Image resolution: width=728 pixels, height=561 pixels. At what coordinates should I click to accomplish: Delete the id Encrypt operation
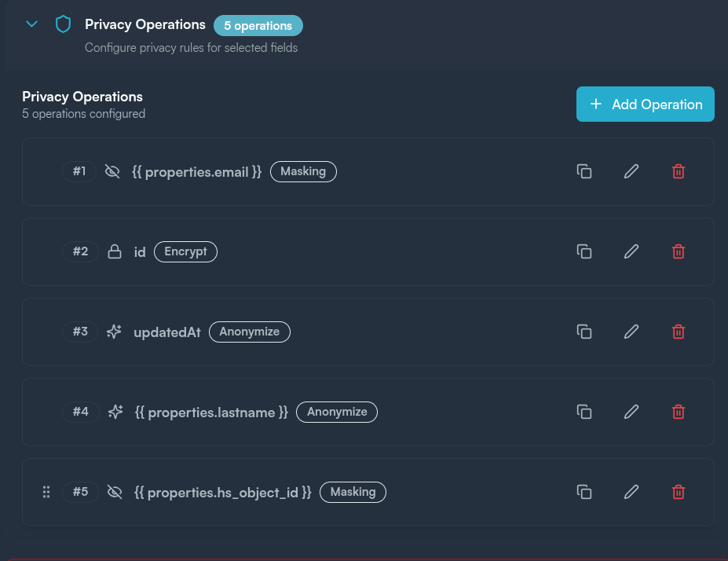679,251
